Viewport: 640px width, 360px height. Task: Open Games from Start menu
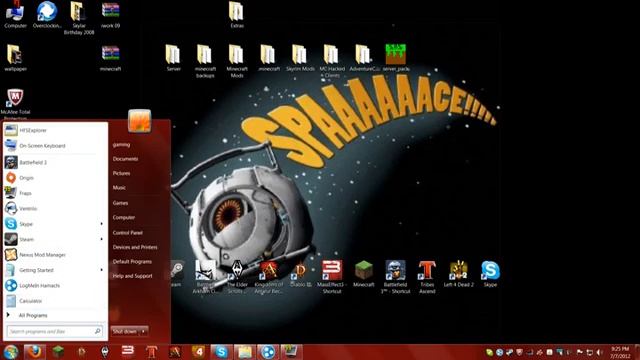tap(120, 203)
